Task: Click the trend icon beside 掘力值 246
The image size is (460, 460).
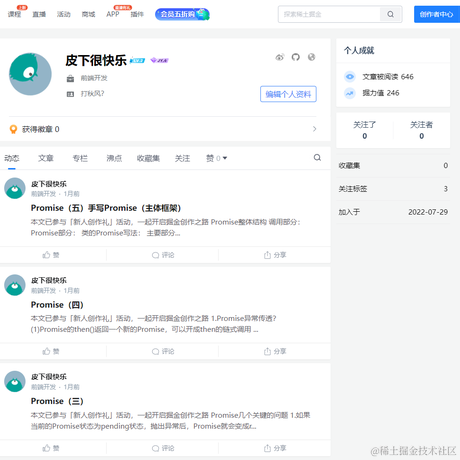Action: [x=350, y=93]
